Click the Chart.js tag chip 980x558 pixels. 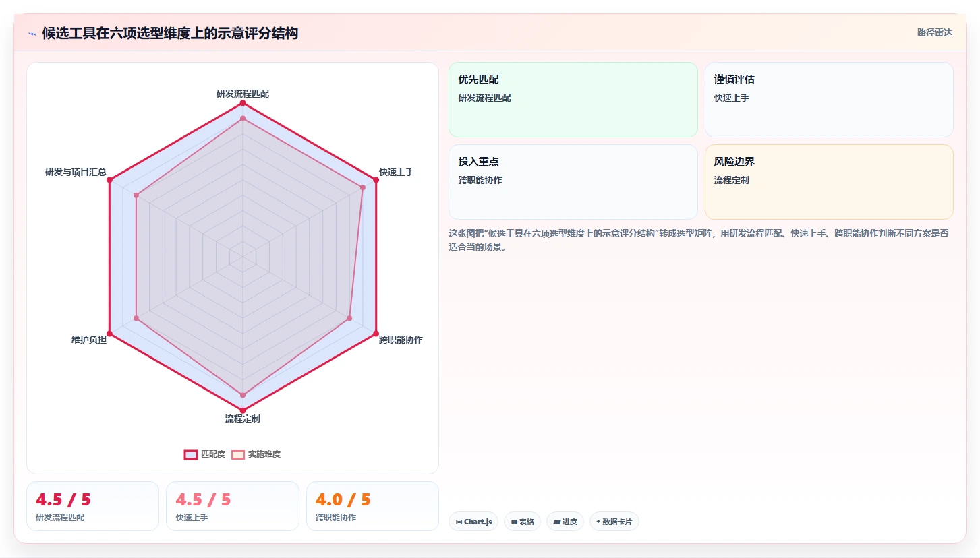[473, 522]
